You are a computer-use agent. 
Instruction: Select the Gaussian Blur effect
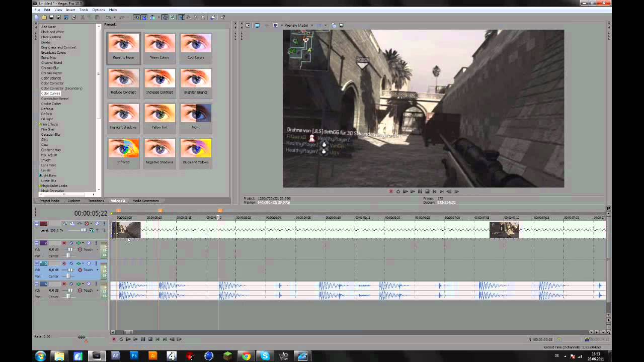coord(51,134)
